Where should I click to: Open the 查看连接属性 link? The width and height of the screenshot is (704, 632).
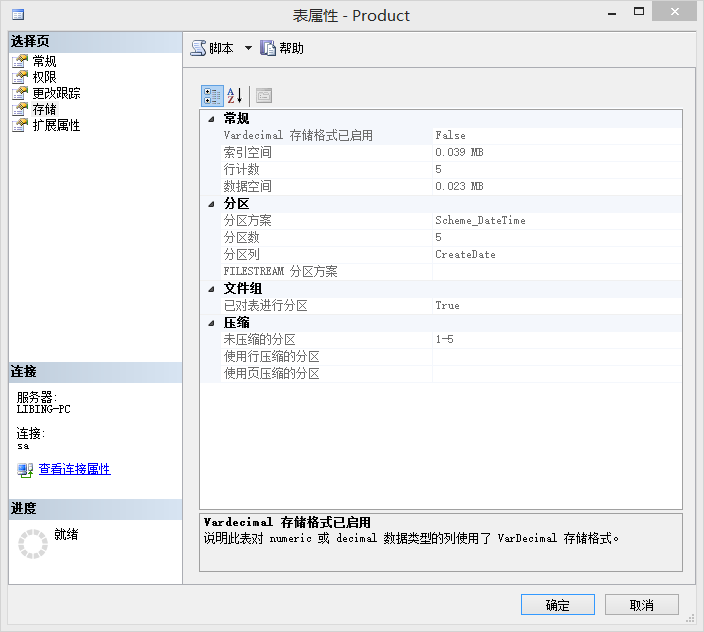click(75, 469)
